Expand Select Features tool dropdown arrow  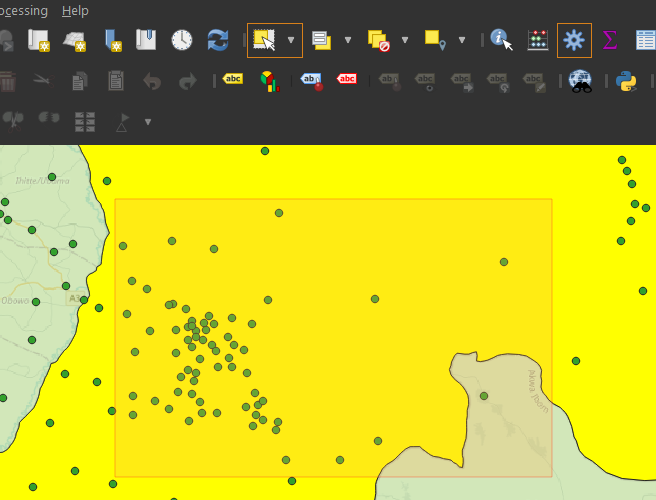291,40
